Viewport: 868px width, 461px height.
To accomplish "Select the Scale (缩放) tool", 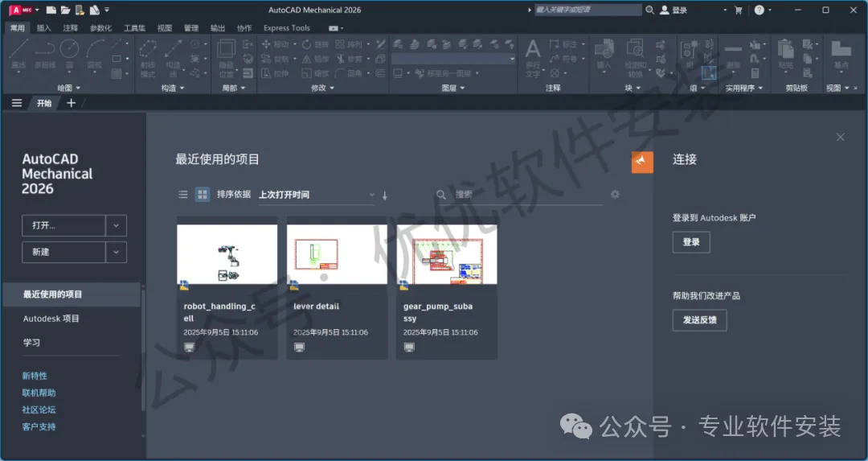I will [x=316, y=73].
